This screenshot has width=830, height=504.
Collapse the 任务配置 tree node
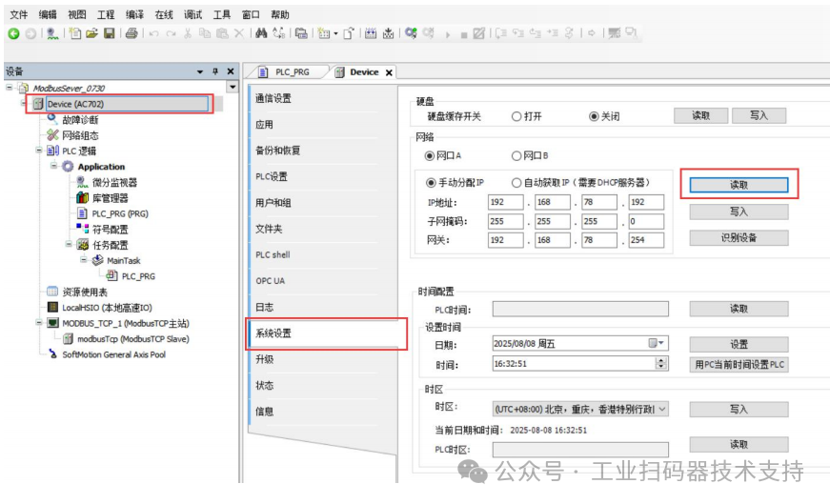(69, 244)
